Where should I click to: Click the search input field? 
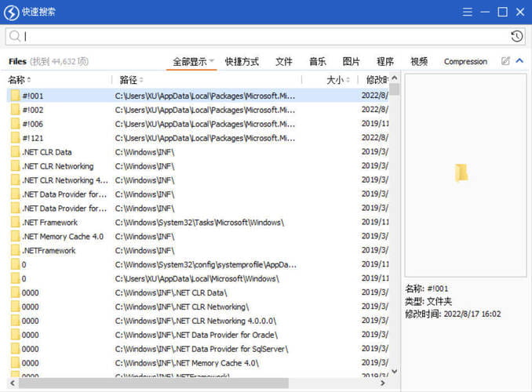(x=259, y=36)
